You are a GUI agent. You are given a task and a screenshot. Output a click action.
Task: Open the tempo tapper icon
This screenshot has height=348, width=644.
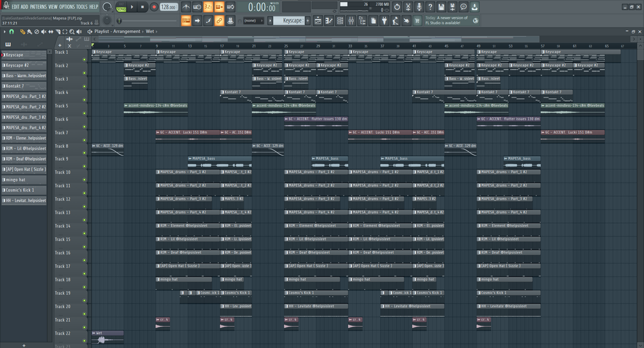click(395, 21)
